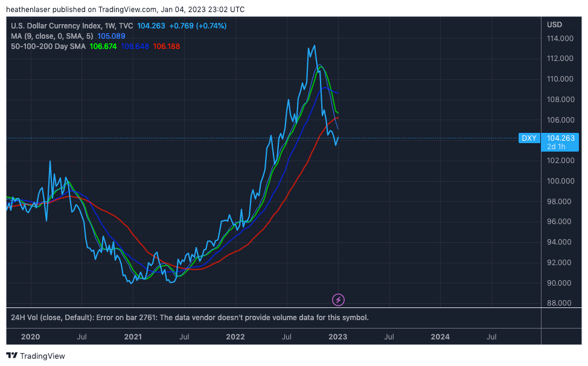Click the red 106.188 SMA value
588x366 pixels.
point(167,47)
